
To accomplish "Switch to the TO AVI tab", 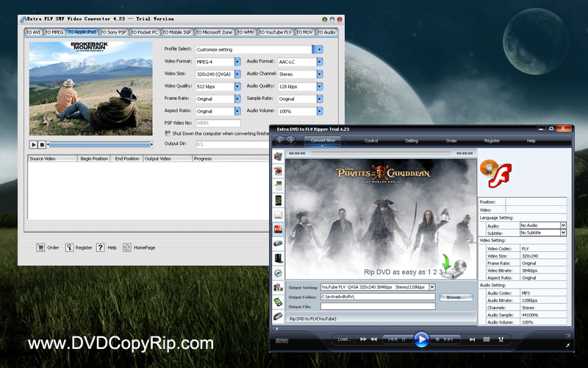I will click(x=33, y=32).
